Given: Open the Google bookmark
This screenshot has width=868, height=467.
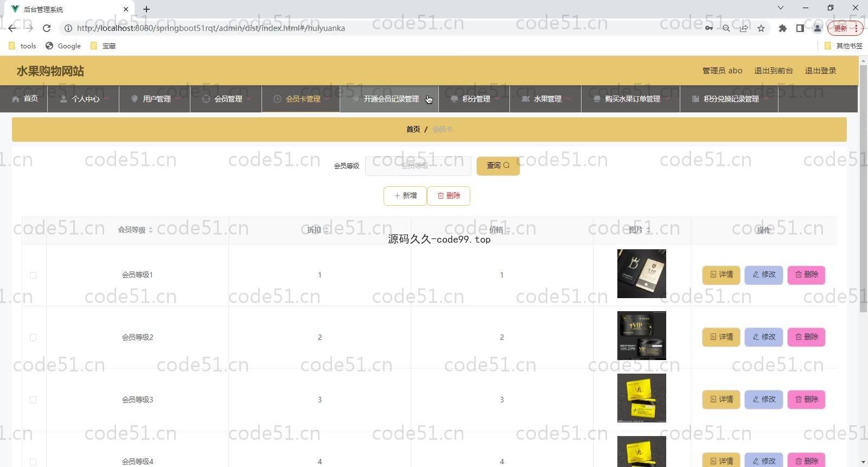Looking at the screenshot, I should coord(63,46).
